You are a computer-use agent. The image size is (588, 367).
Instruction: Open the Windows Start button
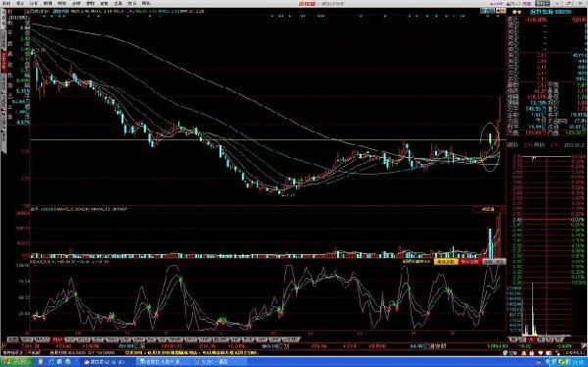(x=17, y=362)
